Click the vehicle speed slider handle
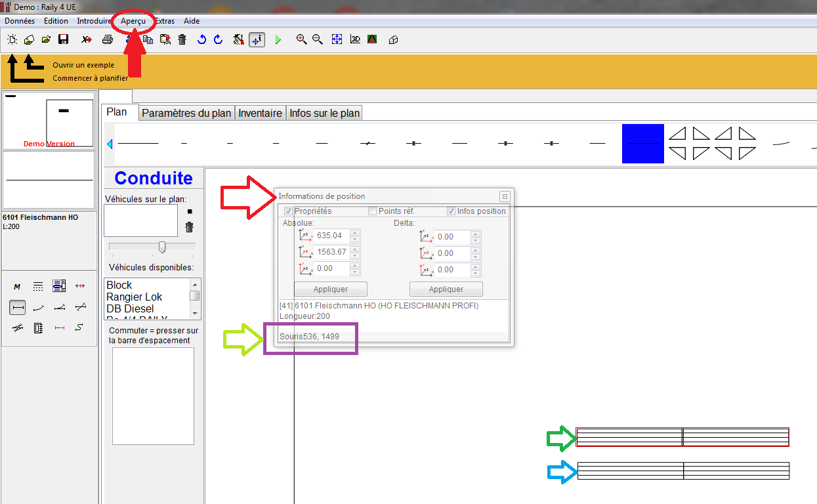Screen dimensions: 817x504 (162, 247)
